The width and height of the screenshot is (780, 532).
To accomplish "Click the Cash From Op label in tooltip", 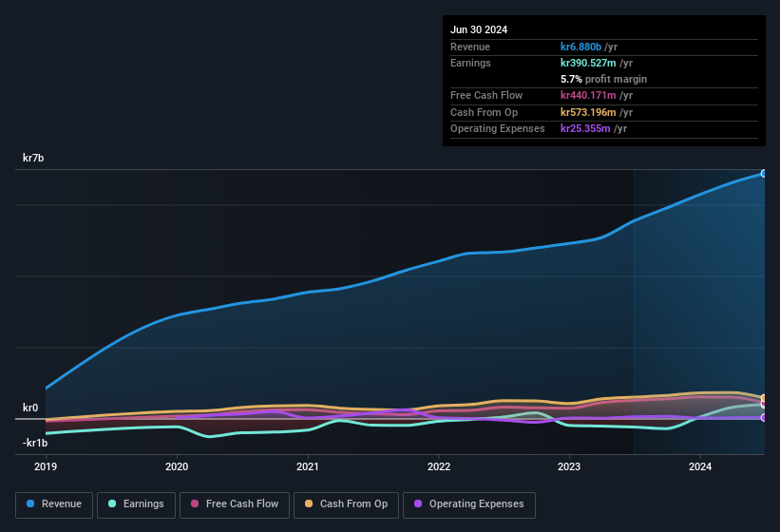I will (484, 112).
